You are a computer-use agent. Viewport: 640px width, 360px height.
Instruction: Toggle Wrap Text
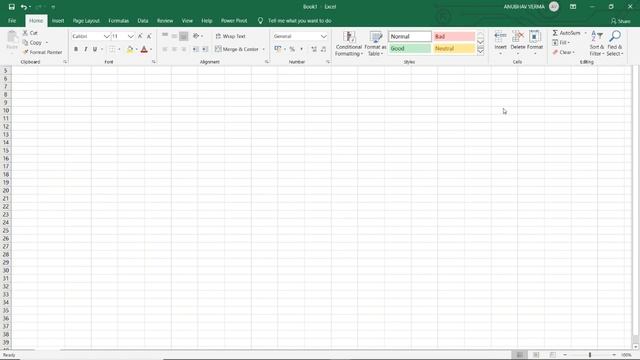(231, 36)
